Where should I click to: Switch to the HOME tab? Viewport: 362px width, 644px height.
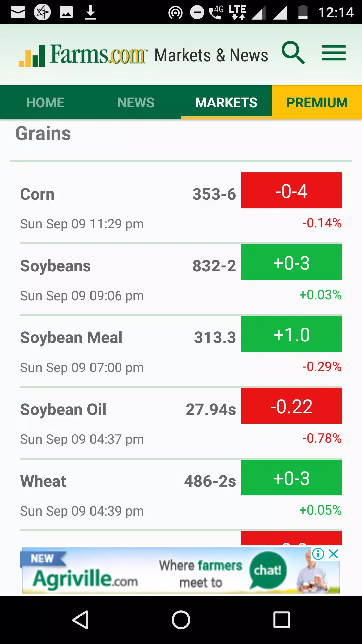45,102
